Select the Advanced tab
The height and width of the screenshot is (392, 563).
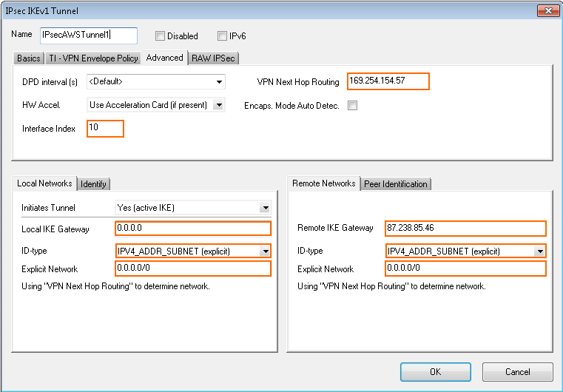pyautogui.click(x=164, y=58)
